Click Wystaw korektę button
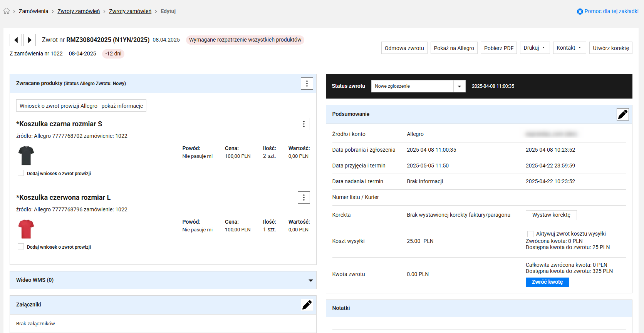This screenshot has width=644, height=333. pyautogui.click(x=551, y=215)
